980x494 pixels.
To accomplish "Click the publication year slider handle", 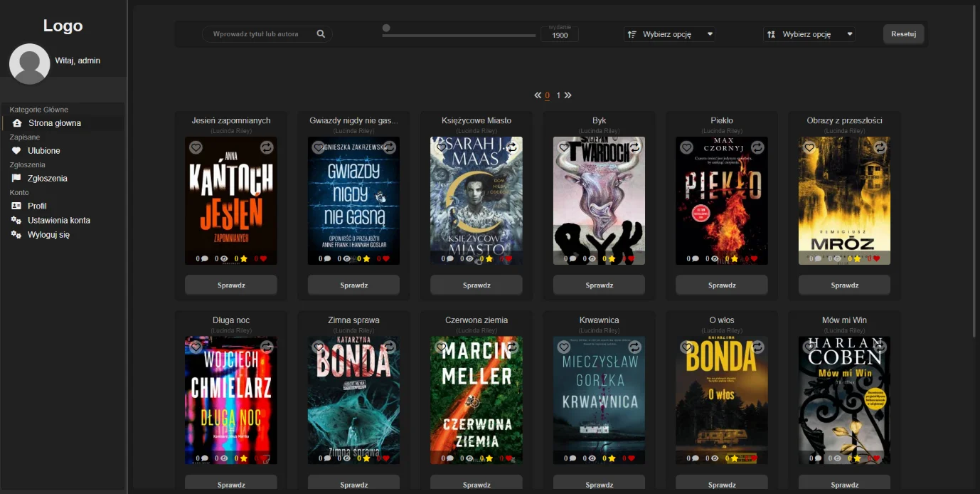I will [x=386, y=28].
